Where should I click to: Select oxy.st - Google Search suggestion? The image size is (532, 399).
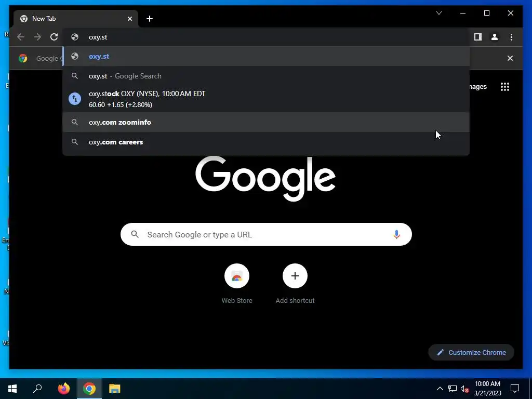(266, 76)
